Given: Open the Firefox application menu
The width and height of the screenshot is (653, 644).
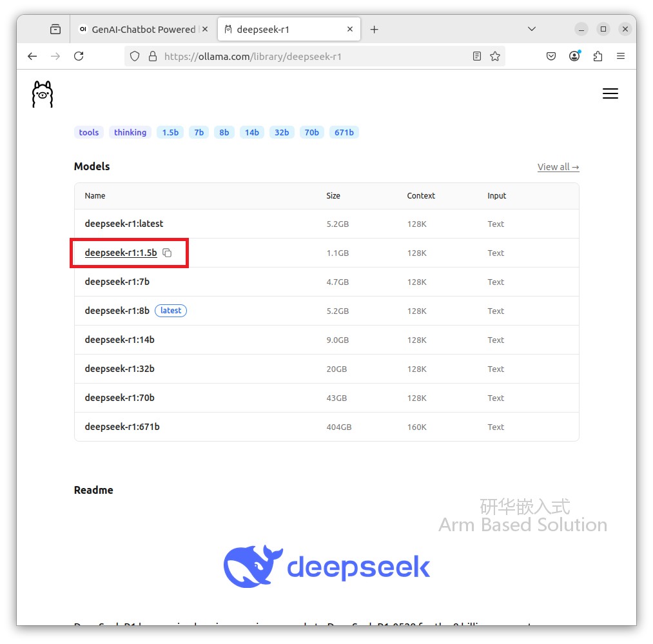Looking at the screenshot, I should click(x=621, y=56).
